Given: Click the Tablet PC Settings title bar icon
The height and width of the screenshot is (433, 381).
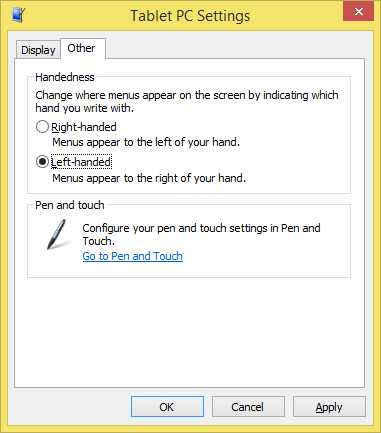Looking at the screenshot, I should 18,15.
